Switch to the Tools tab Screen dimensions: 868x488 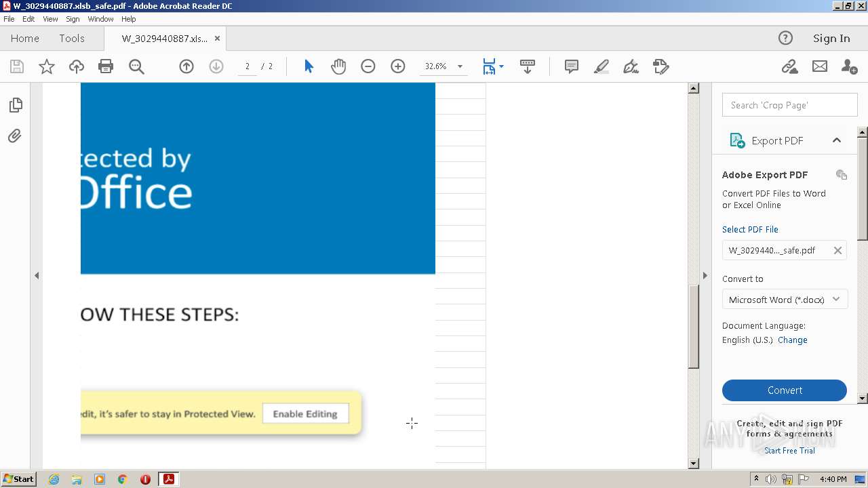pyautogui.click(x=71, y=39)
